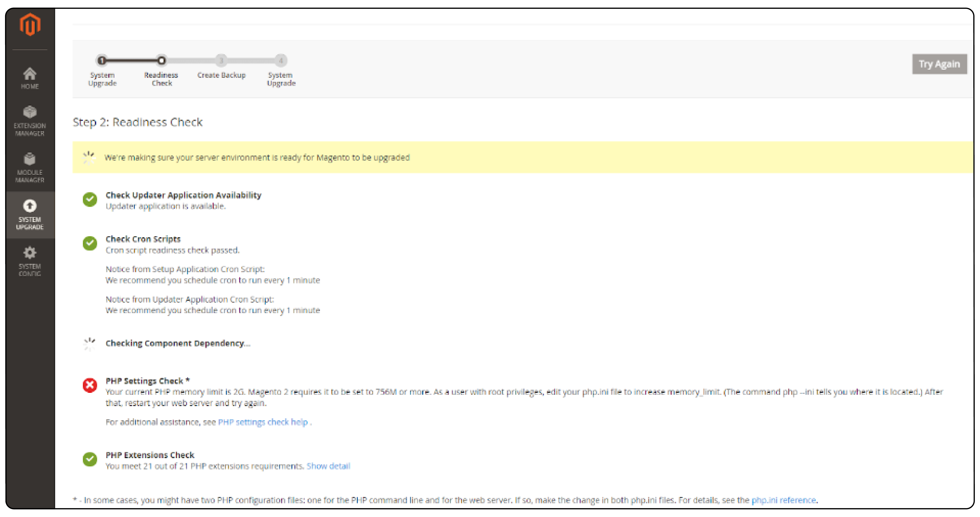The width and height of the screenshot is (980, 517).
Task: Click green check beside Check Cron Scripts
Action: tap(90, 243)
